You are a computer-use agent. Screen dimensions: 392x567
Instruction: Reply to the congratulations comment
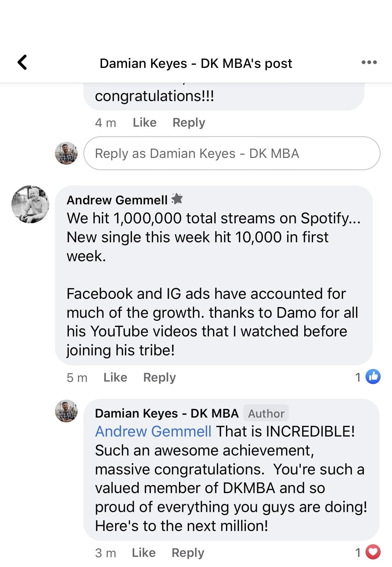point(189,123)
